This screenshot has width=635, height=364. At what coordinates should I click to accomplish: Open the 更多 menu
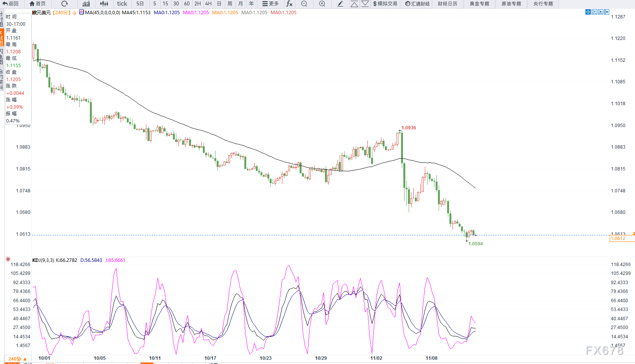tap(270, 4)
